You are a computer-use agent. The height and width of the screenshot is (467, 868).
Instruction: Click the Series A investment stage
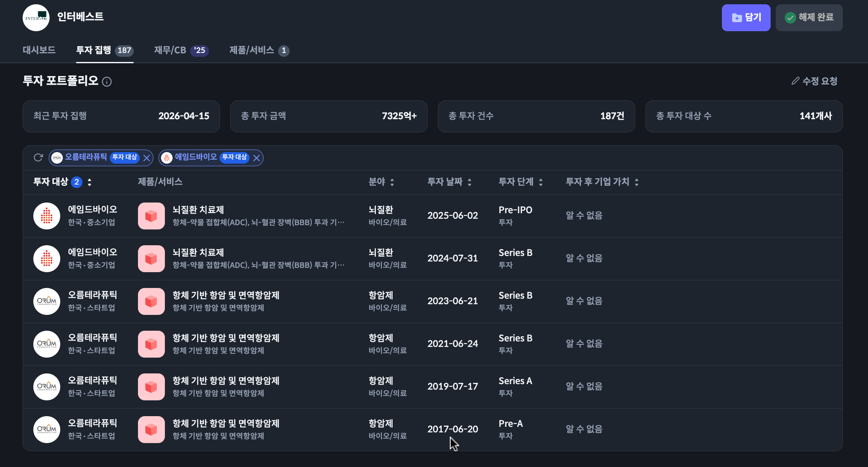click(516, 381)
